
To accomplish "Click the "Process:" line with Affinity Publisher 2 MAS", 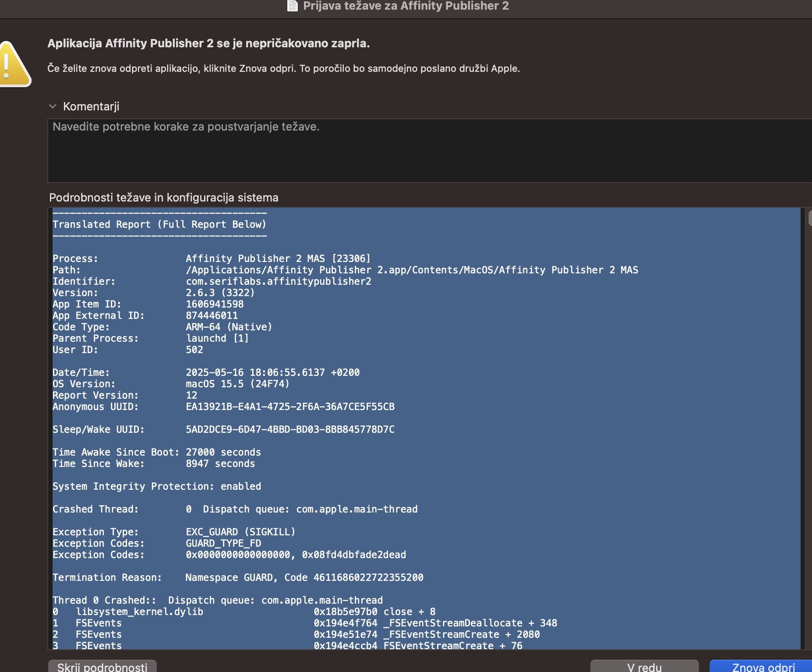I will pyautogui.click(x=212, y=258).
